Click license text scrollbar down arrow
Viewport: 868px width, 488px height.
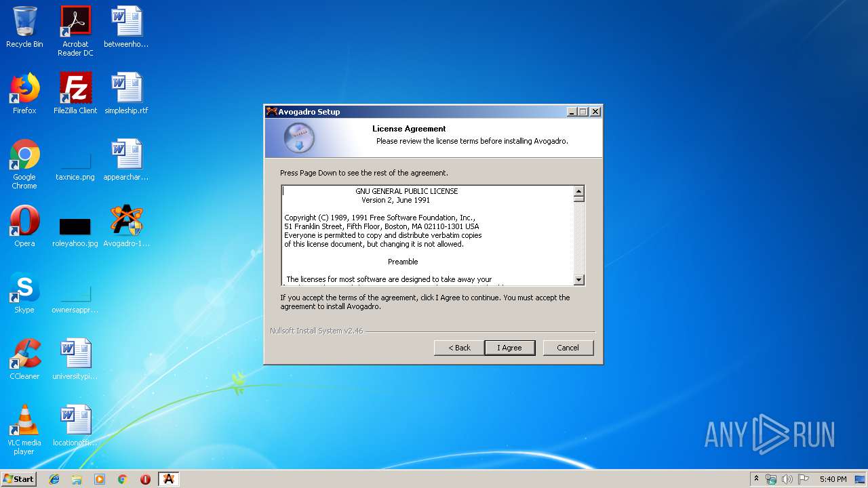(578, 279)
